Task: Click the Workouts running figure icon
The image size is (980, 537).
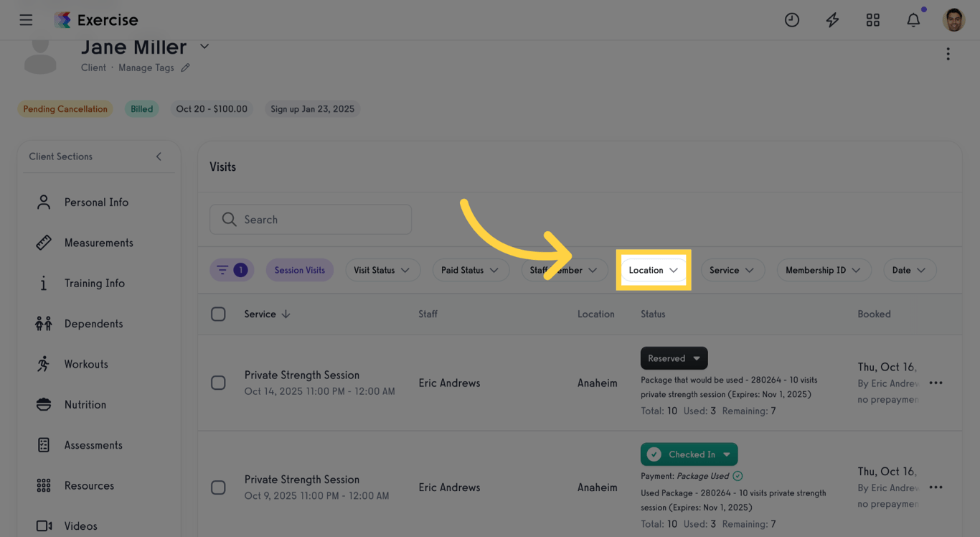Action: click(44, 364)
